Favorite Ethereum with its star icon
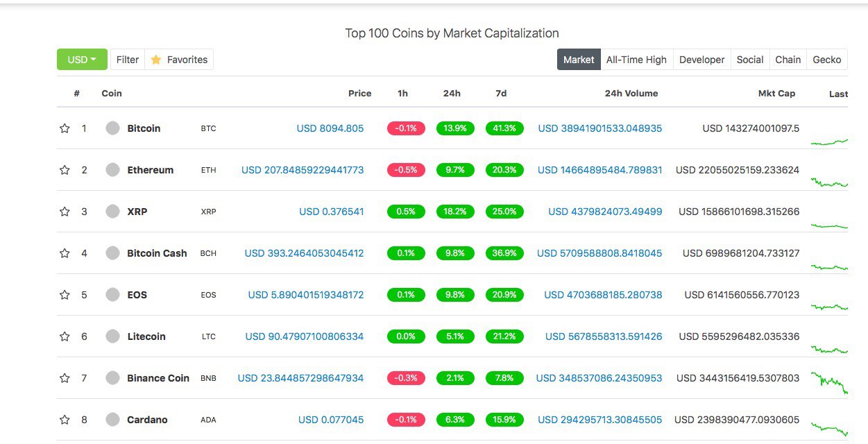 (x=65, y=170)
